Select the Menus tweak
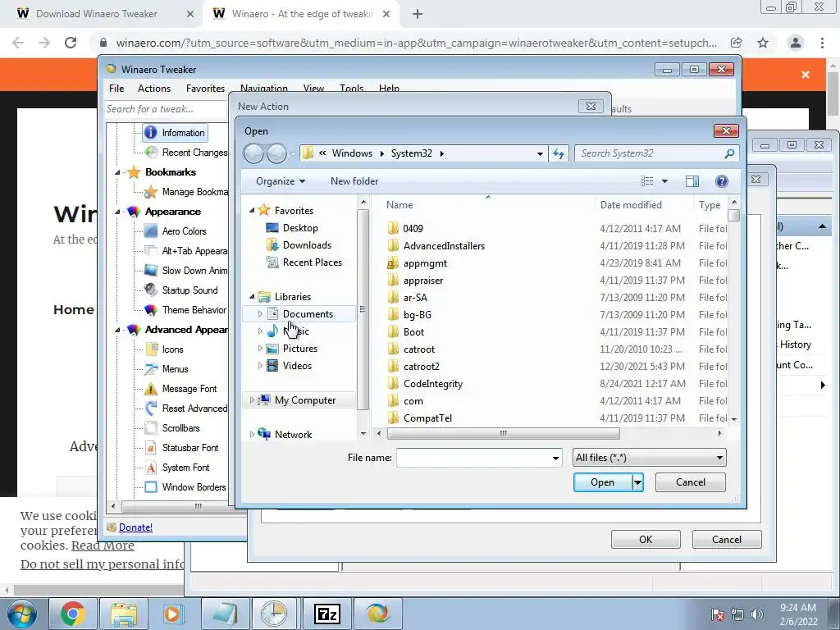This screenshot has width=840, height=630. (x=167, y=368)
